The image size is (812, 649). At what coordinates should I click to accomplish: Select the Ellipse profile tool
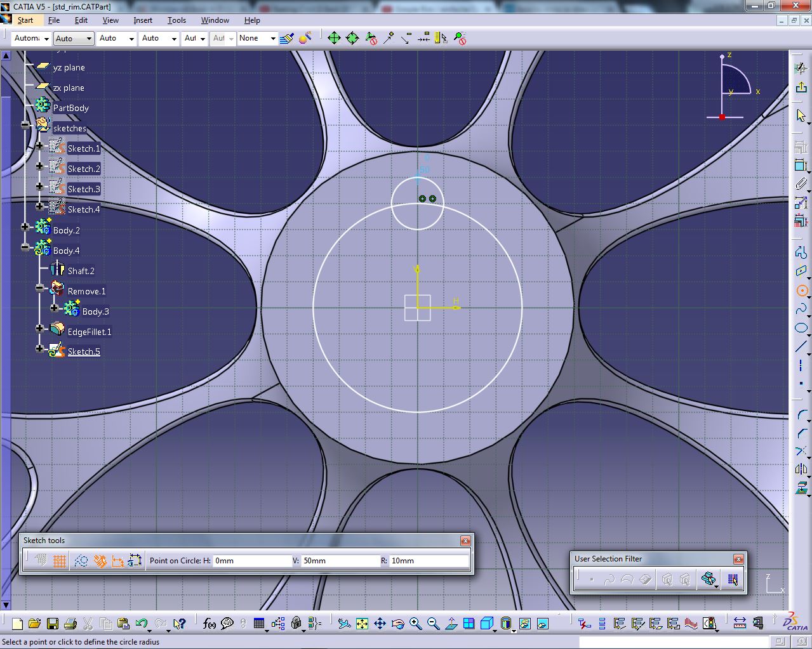(x=801, y=328)
